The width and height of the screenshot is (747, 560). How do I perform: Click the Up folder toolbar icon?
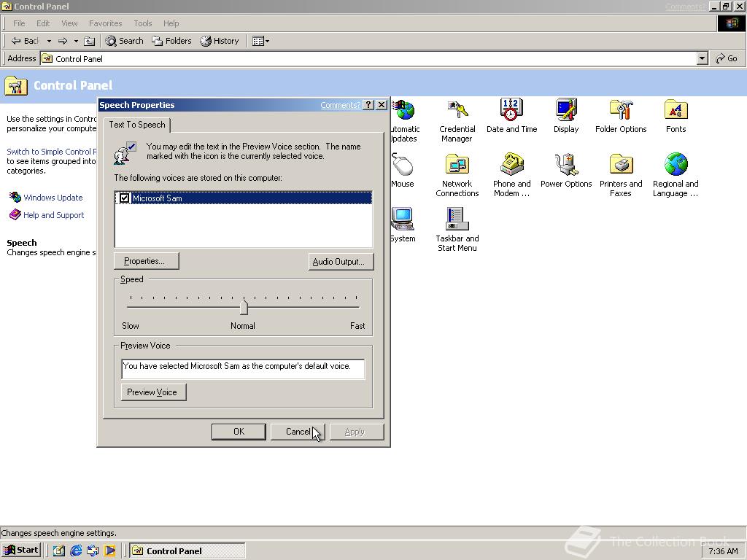tap(89, 41)
